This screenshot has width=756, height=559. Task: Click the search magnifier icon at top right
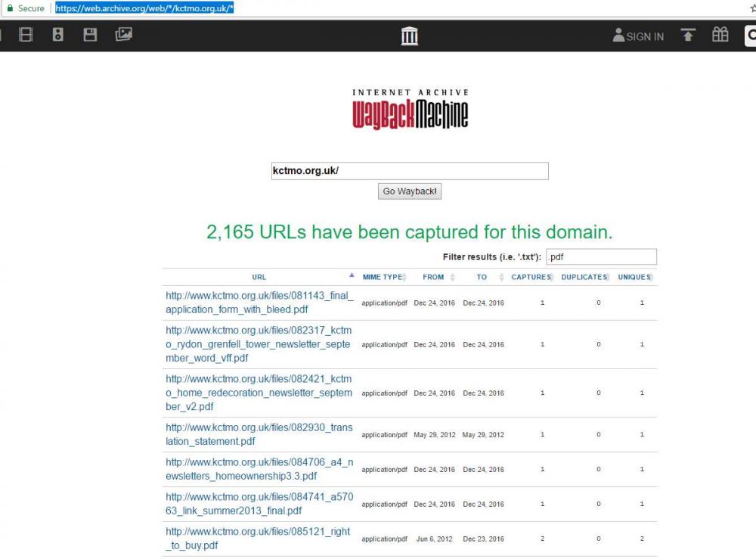click(x=751, y=36)
